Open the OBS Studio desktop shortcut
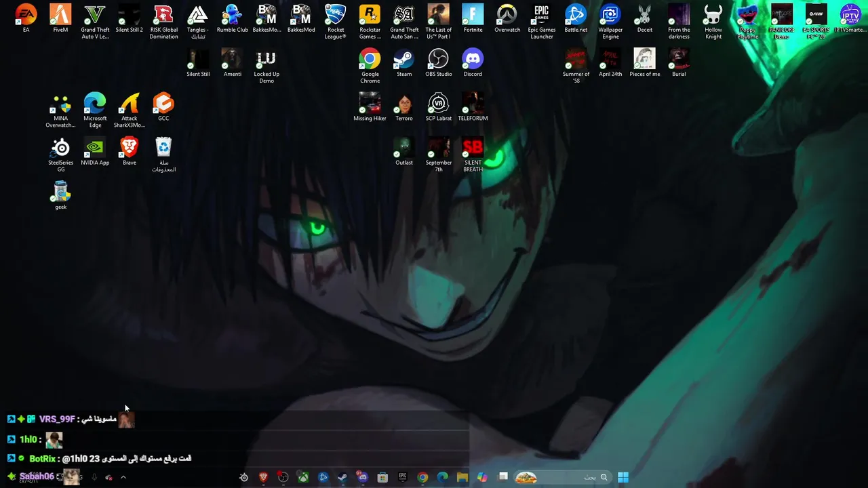This screenshot has width=868, height=488. pyautogui.click(x=439, y=63)
